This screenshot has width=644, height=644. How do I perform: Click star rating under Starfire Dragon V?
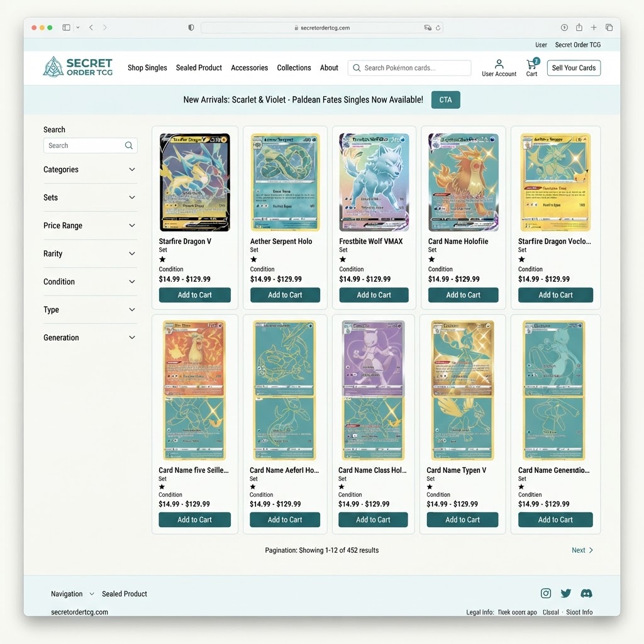[162, 259]
